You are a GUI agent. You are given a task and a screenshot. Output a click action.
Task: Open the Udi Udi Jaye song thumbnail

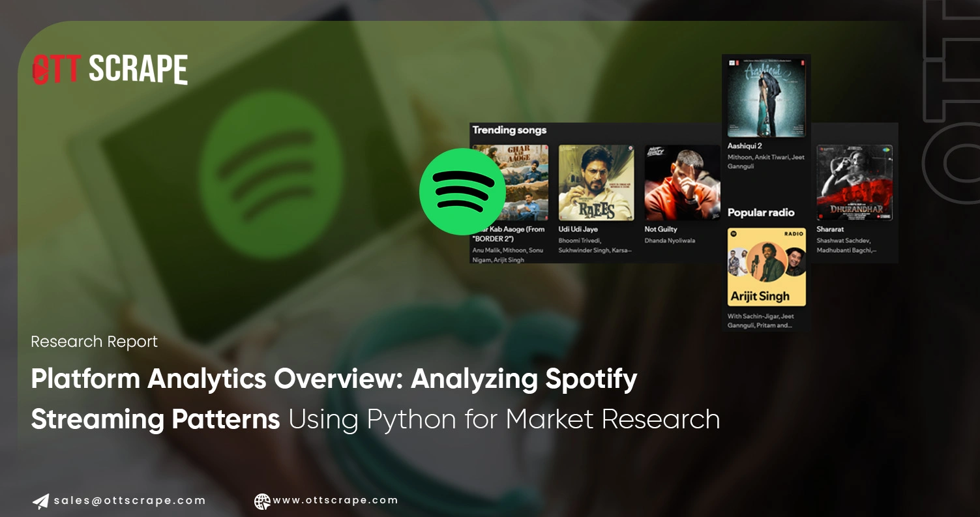pyautogui.click(x=595, y=181)
